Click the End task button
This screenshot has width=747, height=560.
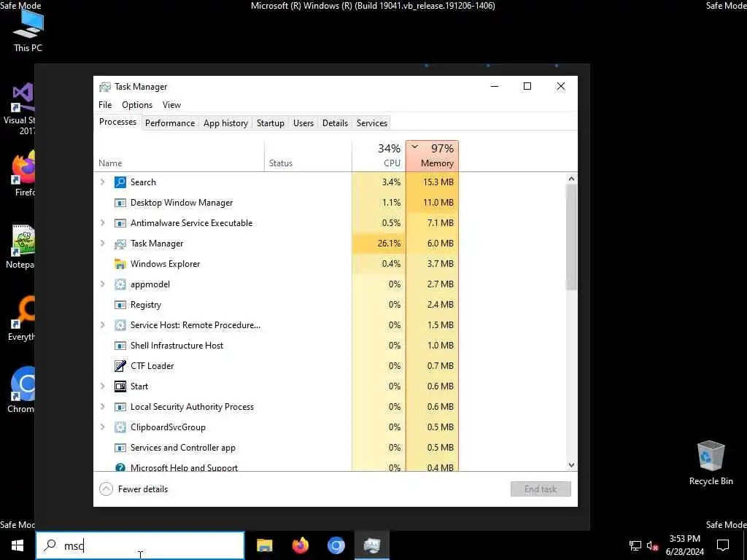point(541,489)
